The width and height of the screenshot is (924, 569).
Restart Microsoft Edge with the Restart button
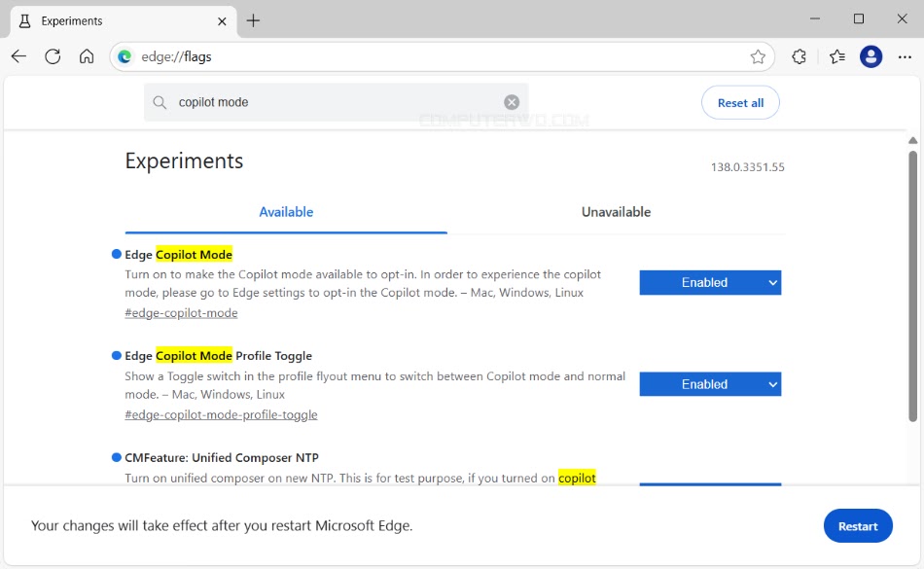tap(858, 526)
